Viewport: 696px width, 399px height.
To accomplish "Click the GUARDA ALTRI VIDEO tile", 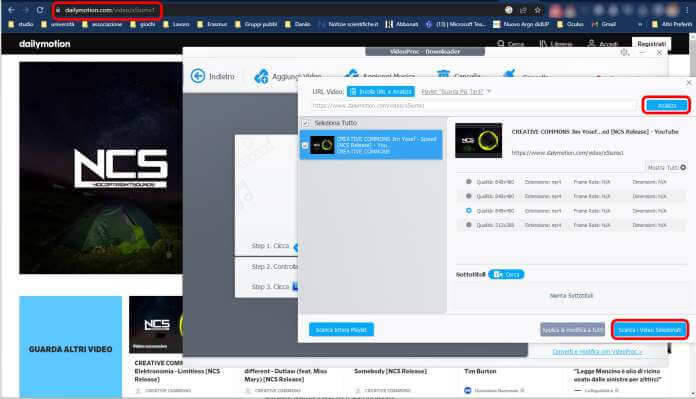I will [71, 347].
